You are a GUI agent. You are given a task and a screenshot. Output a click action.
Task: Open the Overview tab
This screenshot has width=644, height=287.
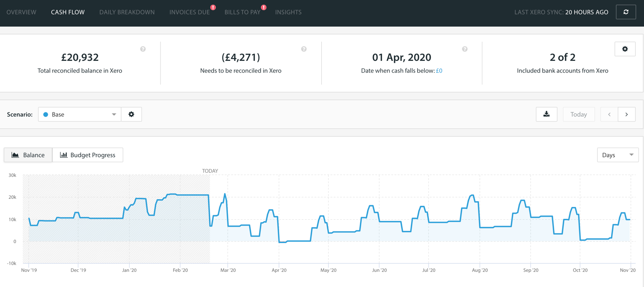pos(22,12)
